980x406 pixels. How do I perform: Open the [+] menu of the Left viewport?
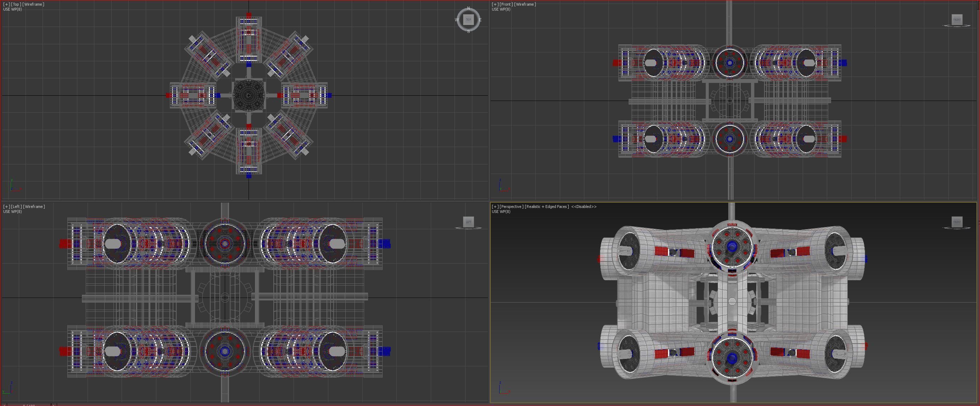pos(6,207)
